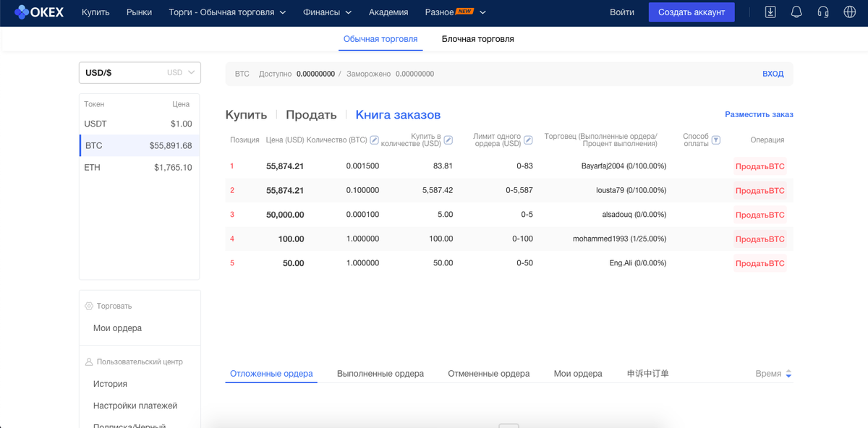868x428 pixels.
Task: Open the support headset icon
Action: [822, 12]
